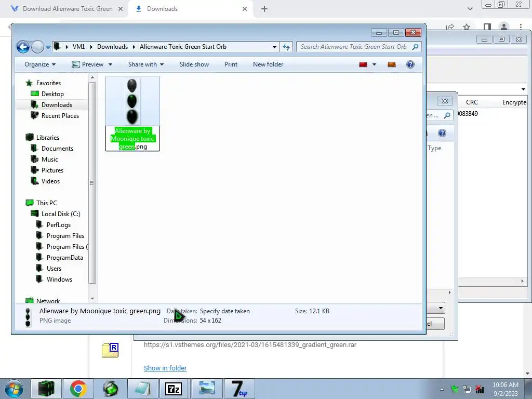
Task: Select the Windows folder in the tree
Action: pyautogui.click(x=59, y=280)
